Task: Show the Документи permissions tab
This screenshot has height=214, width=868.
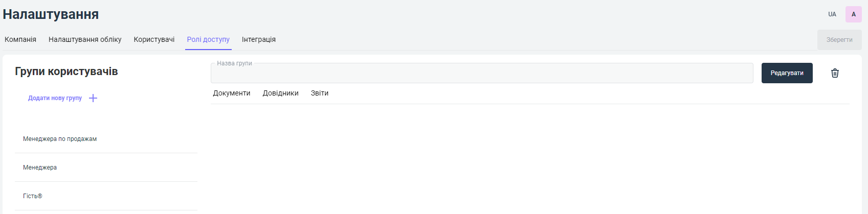Action: click(232, 93)
